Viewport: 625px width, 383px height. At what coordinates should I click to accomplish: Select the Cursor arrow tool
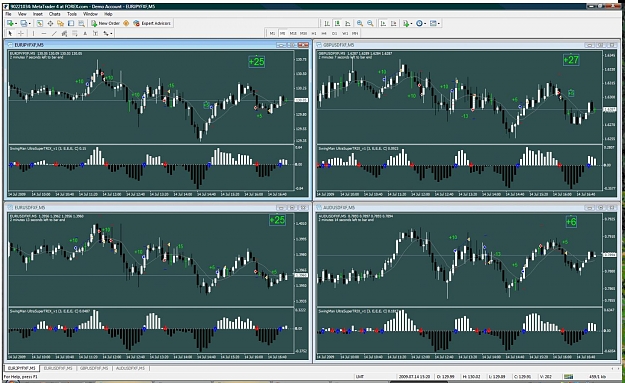click(10, 33)
